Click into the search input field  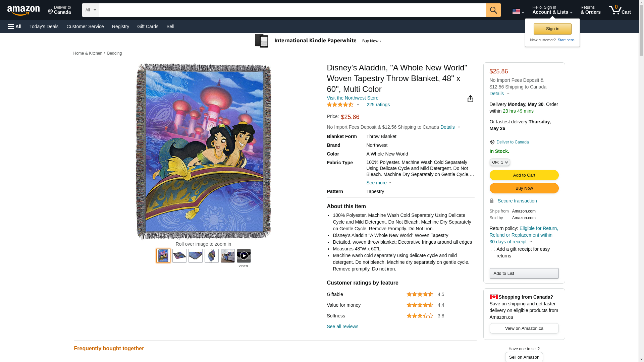click(x=292, y=10)
